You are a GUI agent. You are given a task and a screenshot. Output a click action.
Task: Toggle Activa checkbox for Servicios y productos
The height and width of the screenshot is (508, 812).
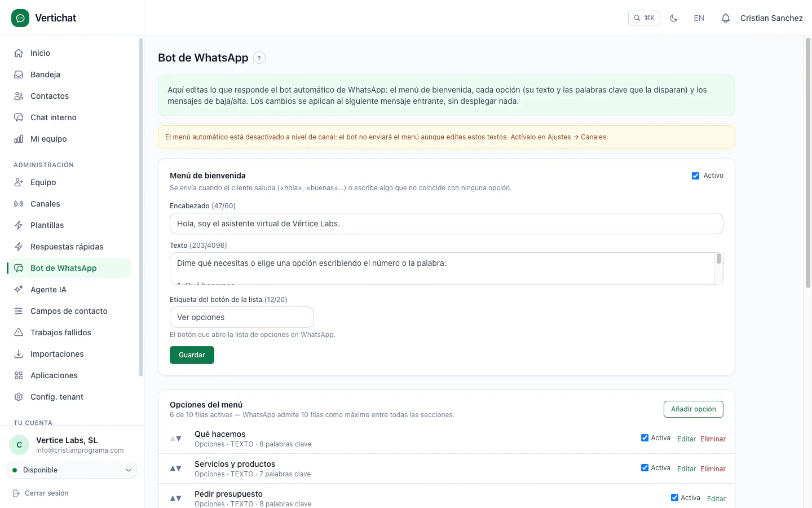point(645,468)
